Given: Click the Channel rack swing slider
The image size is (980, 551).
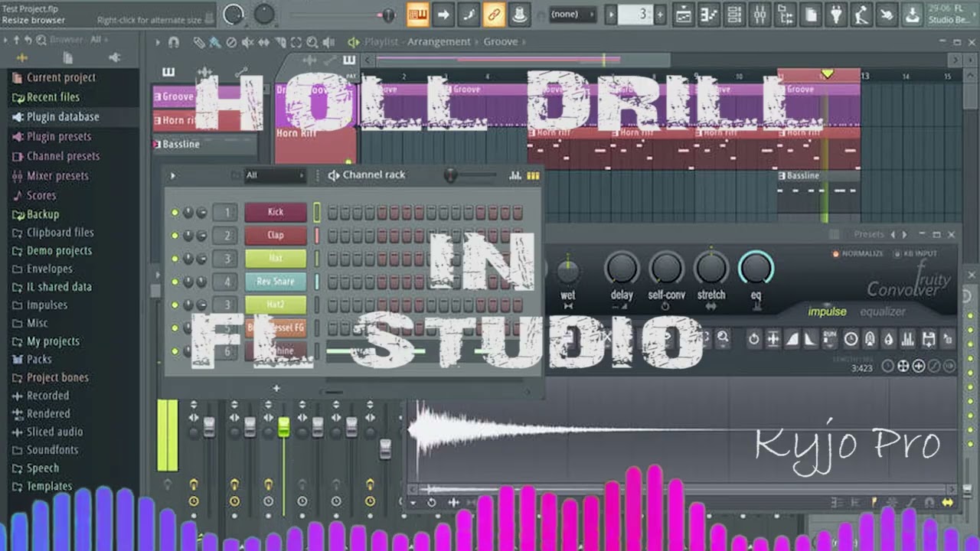Looking at the screenshot, I should 471,176.
